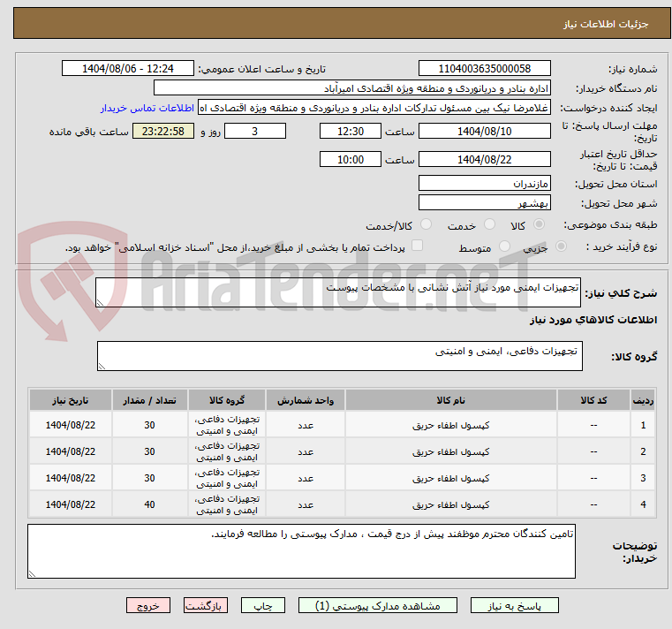Click the price validity time field 10:00
The height and width of the screenshot is (629, 672).
[x=351, y=160]
